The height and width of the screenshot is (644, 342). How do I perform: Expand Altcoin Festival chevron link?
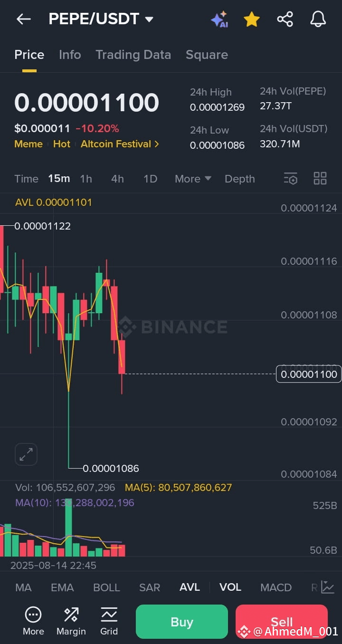tap(120, 144)
